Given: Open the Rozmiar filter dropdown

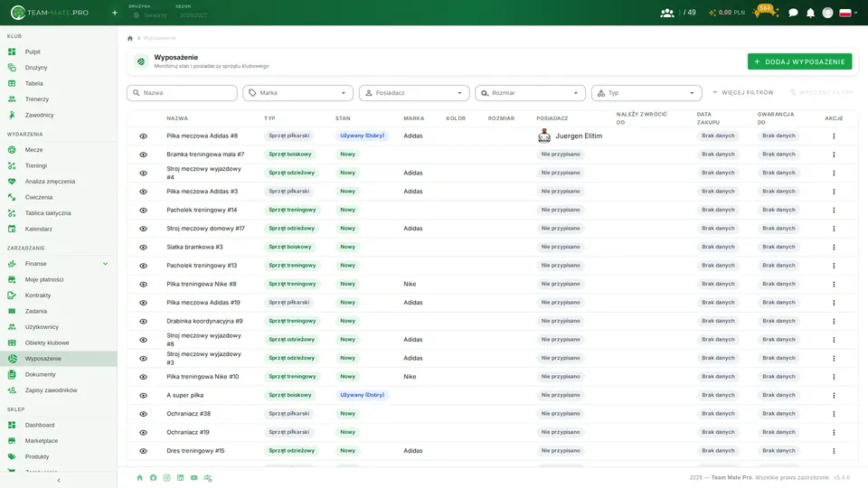Looking at the screenshot, I should [531, 93].
